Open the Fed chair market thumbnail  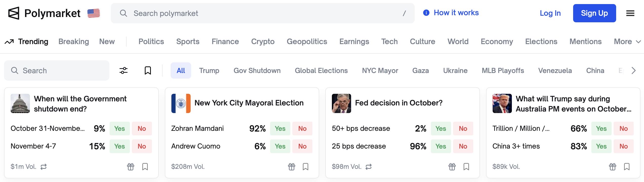click(x=341, y=103)
